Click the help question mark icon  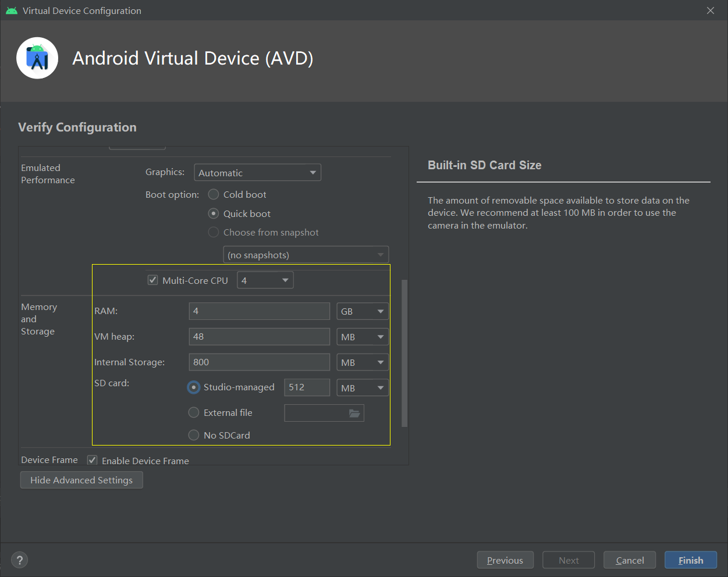(x=20, y=560)
